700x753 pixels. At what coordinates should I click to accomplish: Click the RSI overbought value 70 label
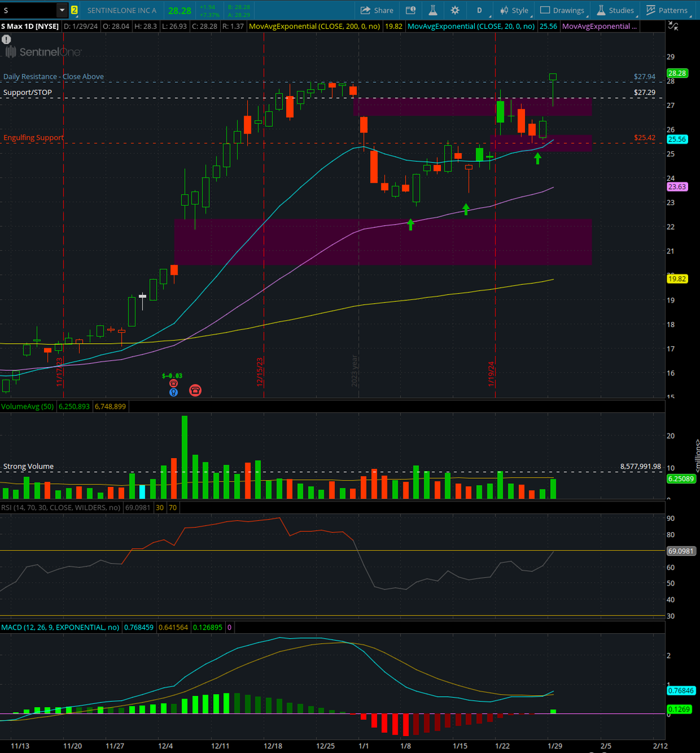tap(171, 506)
